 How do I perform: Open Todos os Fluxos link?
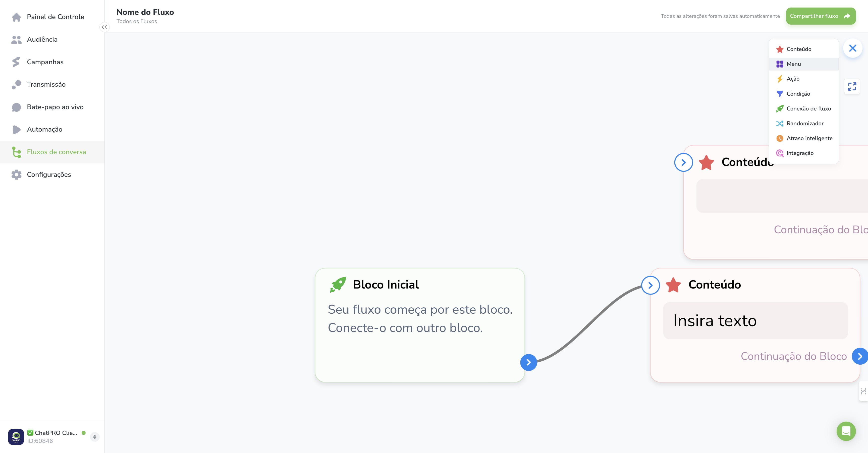pos(136,21)
